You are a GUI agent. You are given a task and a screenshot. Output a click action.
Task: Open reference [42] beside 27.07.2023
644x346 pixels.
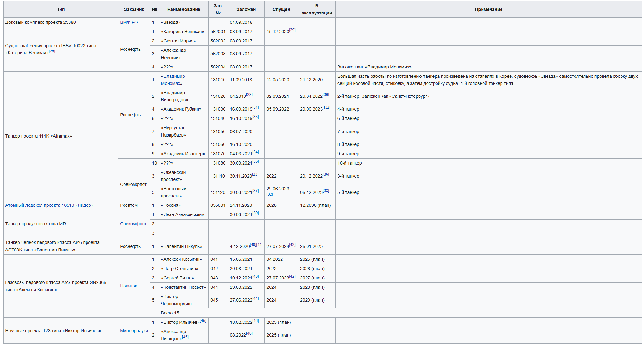[x=292, y=276]
